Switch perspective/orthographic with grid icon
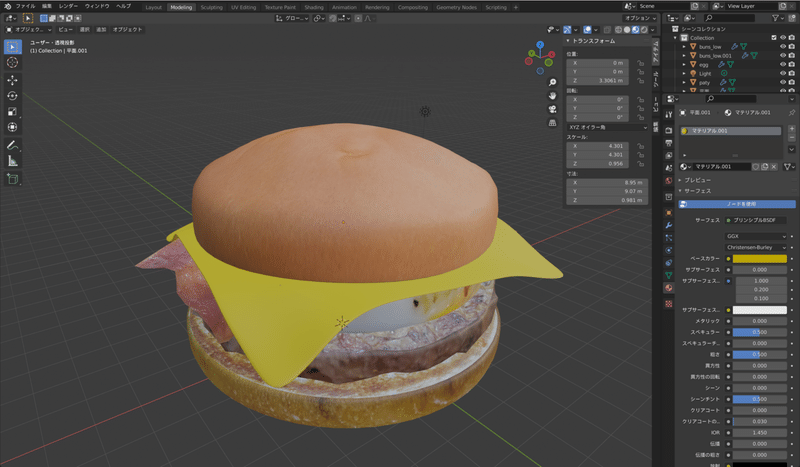 (x=552, y=123)
